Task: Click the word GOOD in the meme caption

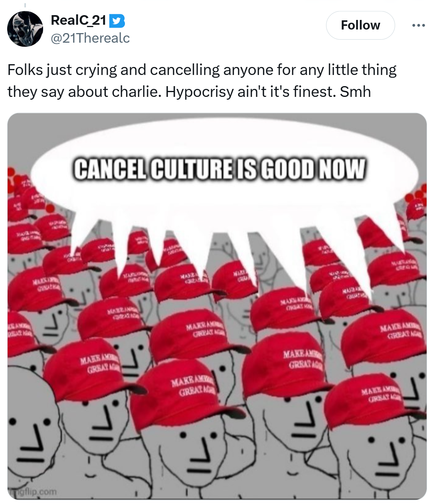Action: pyautogui.click(x=288, y=169)
